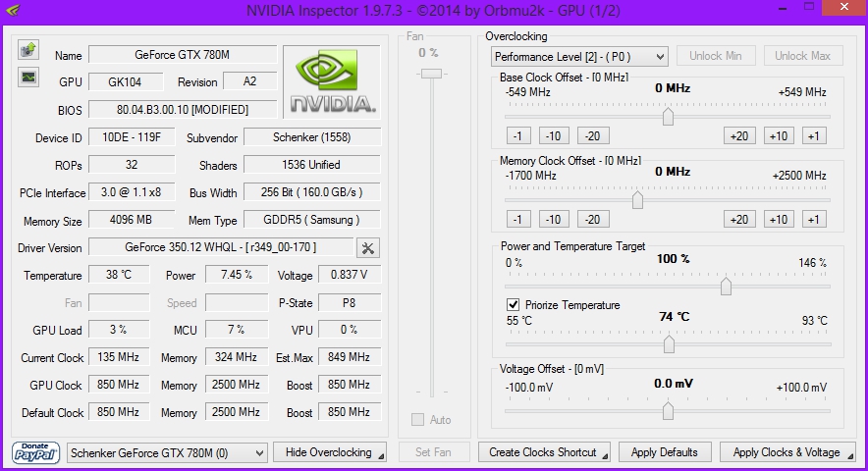Screen dimensions: 868x471
Task: Open the GPU selector Schenker GeForce GTX 780M dropdown
Action: 167,452
